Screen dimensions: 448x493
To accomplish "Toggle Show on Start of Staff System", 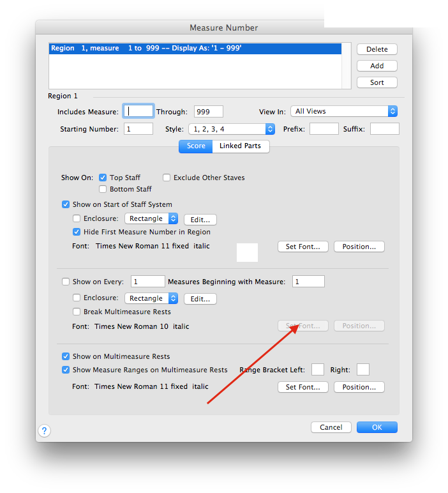I will (x=66, y=204).
